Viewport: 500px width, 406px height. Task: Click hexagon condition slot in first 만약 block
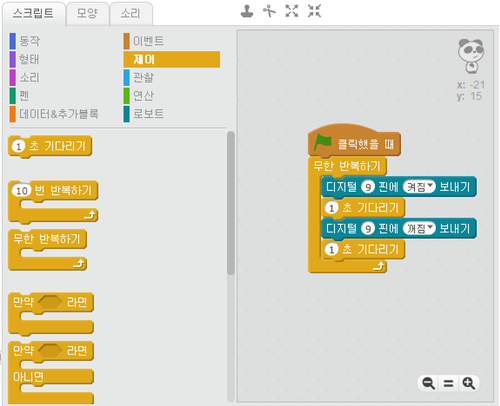(x=50, y=302)
